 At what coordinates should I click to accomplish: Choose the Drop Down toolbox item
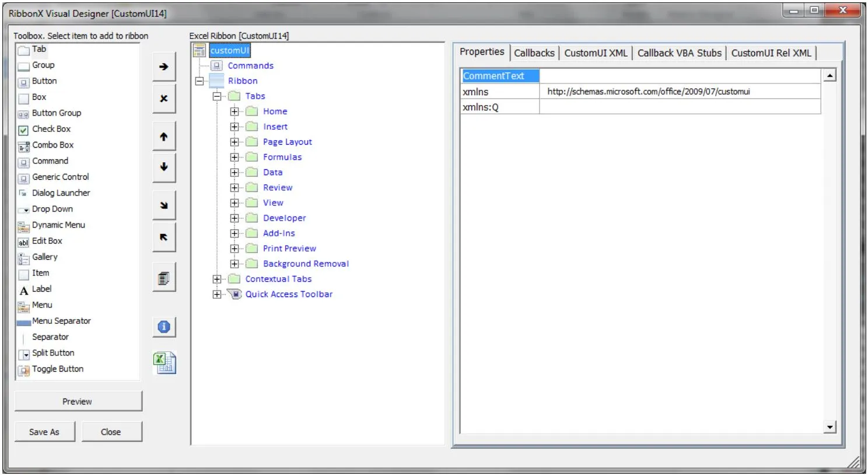pos(52,209)
